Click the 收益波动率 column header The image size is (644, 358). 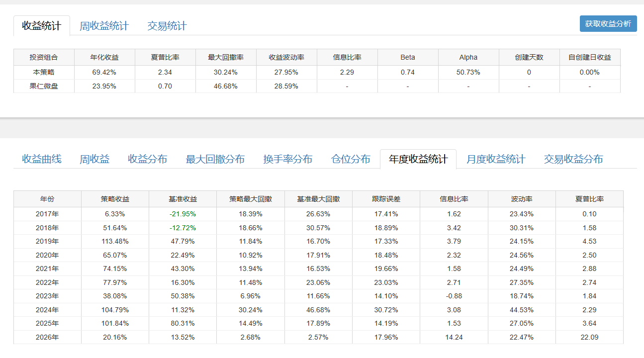pyautogui.click(x=286, y=57)
